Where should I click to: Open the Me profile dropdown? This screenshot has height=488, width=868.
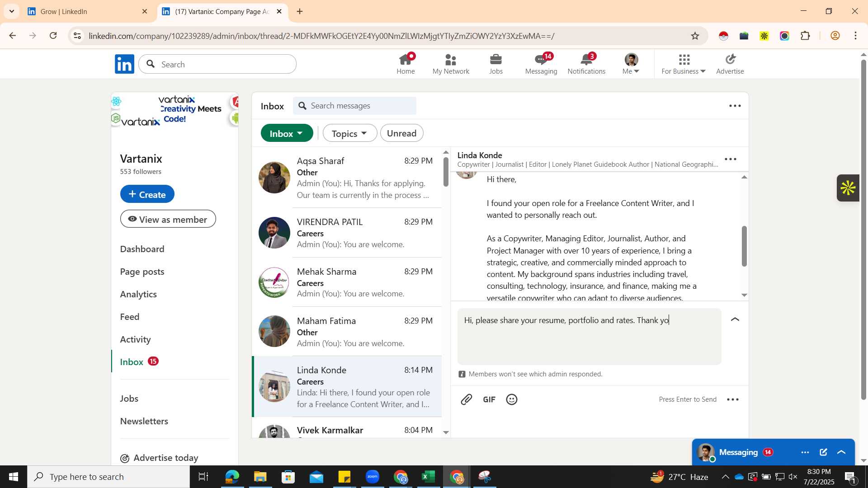631,64
